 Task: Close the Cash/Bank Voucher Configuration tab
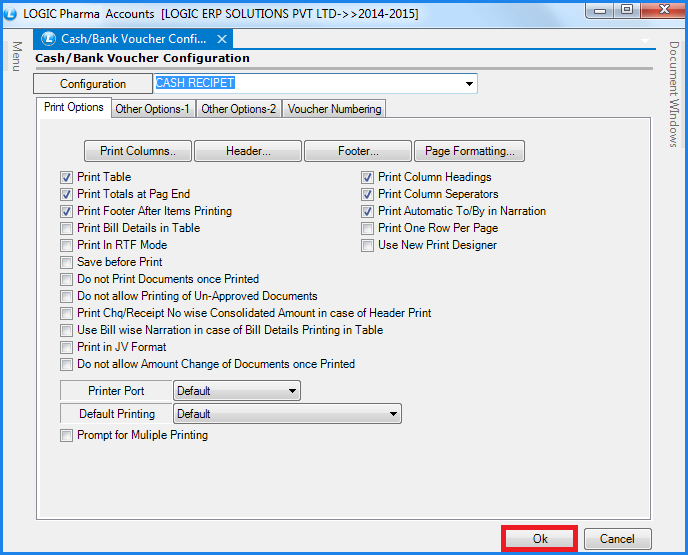click(x=222, y=39)
